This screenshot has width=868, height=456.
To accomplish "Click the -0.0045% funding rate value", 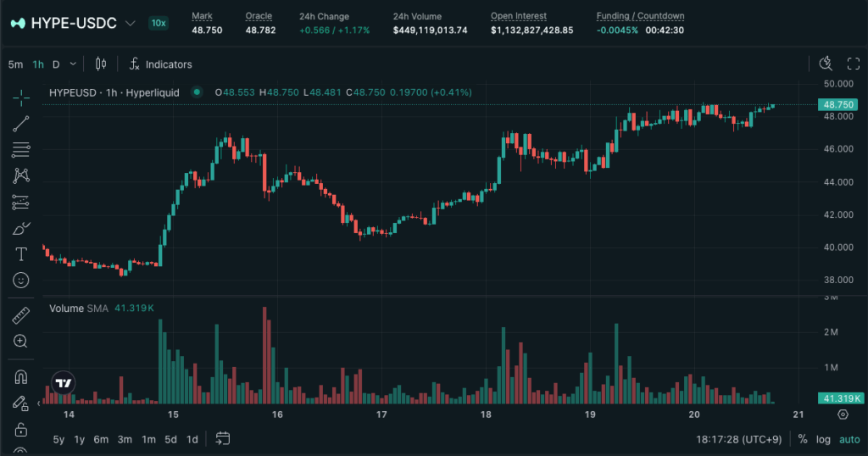I will [617, 31].
